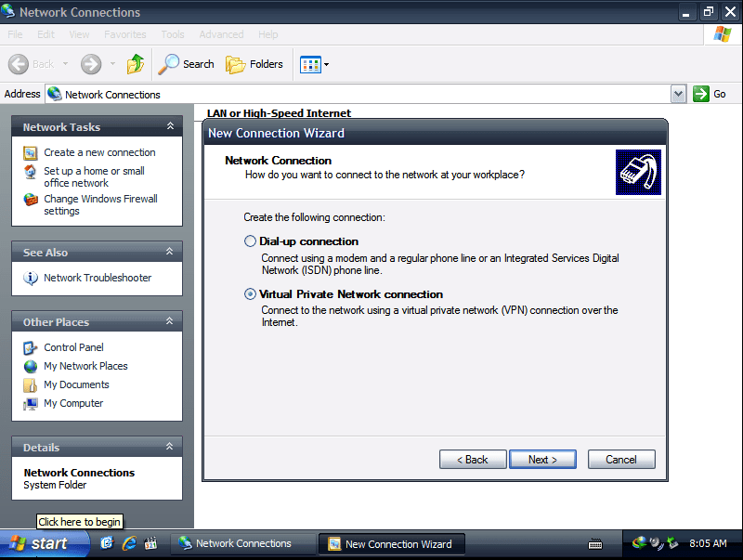
Task: Click the Control Panel icon
Action: (x=31, y=348)
